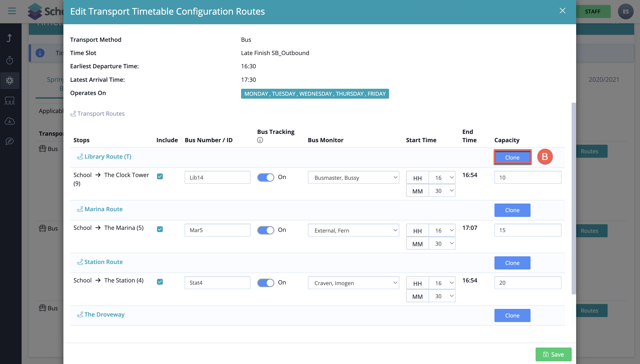Close the Edit Transport Timetable dialog
The width and height of the screenshot is (640, 364).
click(x=562, y=11)
